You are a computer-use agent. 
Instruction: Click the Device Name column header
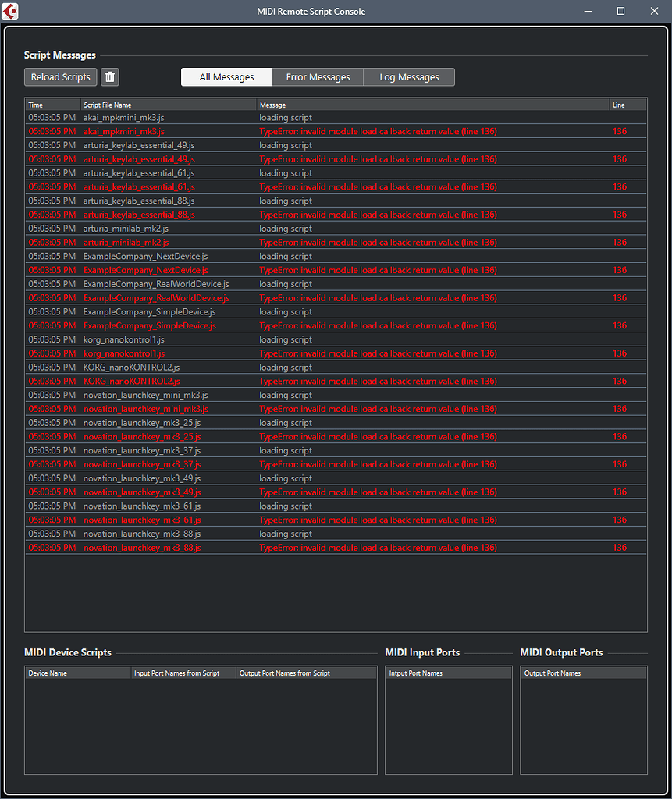point(78,672)
